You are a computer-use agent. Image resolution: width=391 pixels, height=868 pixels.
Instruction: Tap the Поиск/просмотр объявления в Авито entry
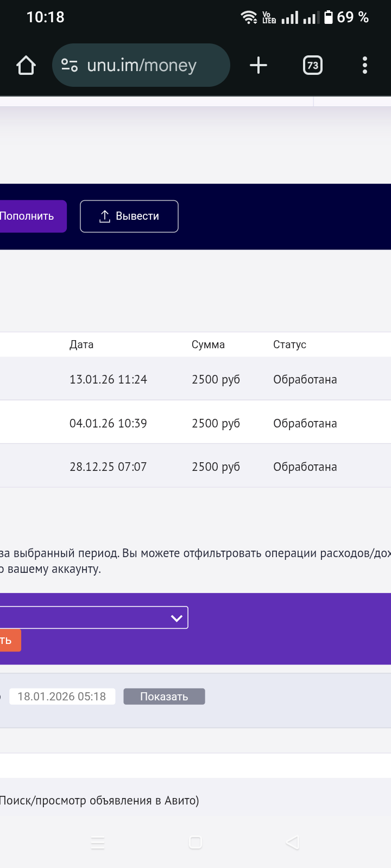pos(99,801)
